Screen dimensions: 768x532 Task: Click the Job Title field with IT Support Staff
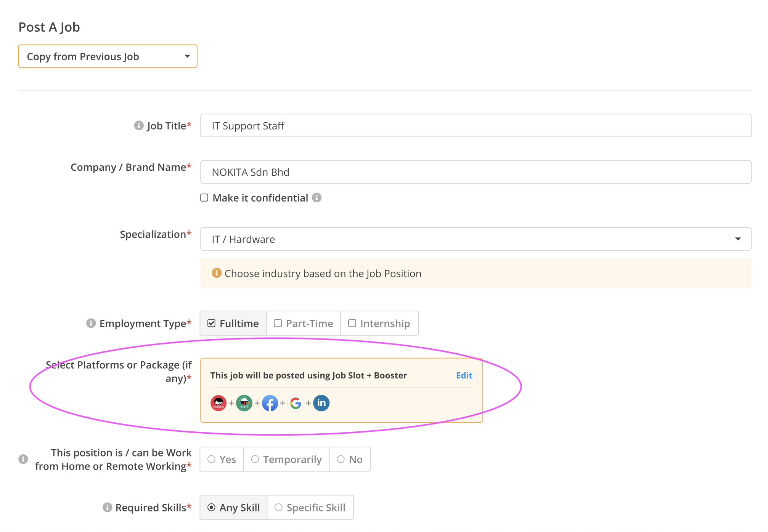(x=476, y=125)
